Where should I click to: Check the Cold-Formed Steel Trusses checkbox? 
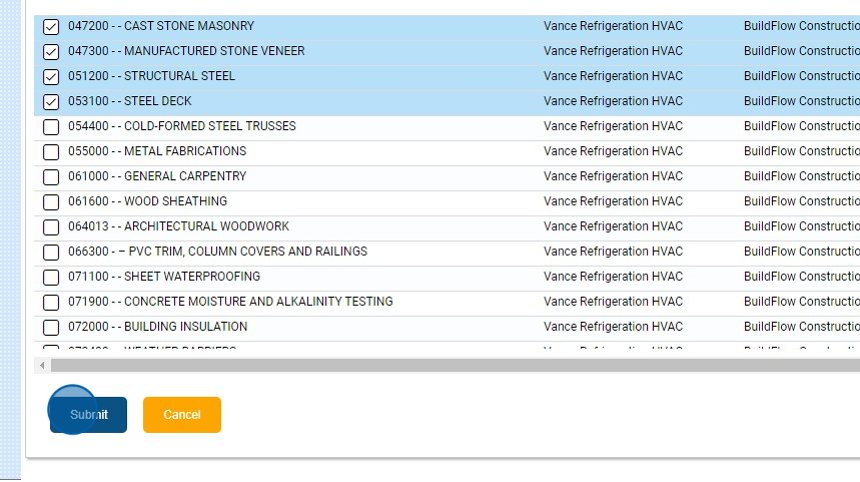point(51,127)
